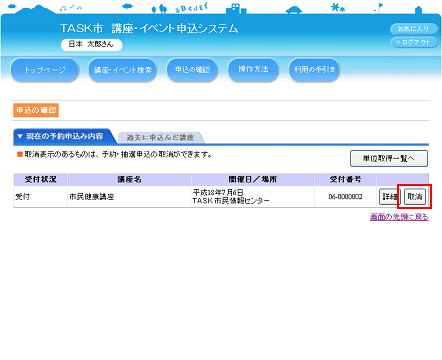Open the 利用の手引き navigation item

(314, 70)
